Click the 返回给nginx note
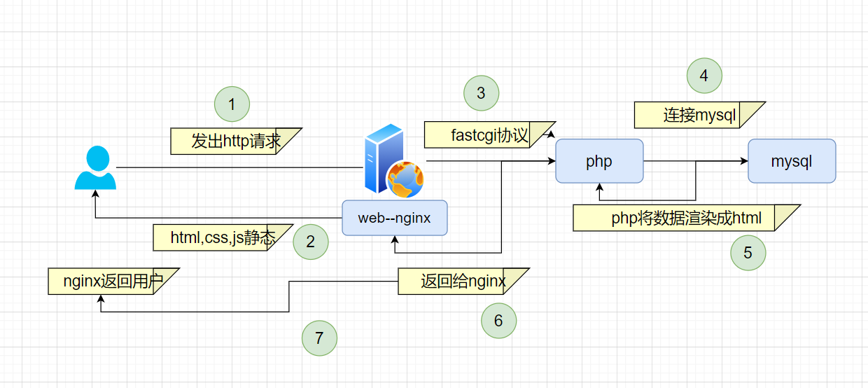Viewport: 868px width, 388px height. coord(462,282)
